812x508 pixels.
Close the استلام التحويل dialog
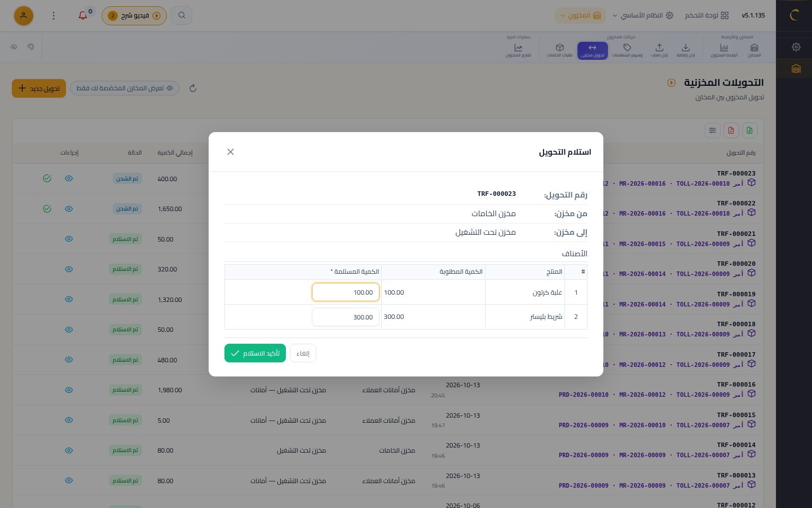click(231, 152)
